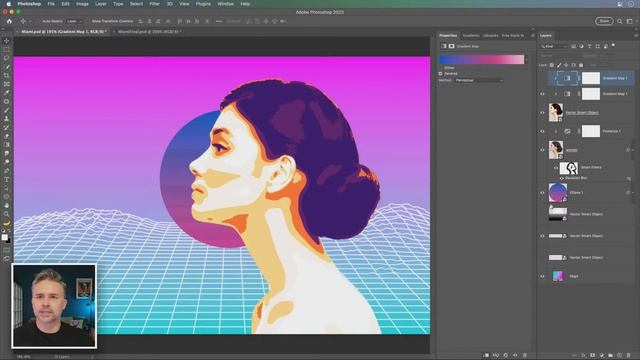Click the Properties panel trash icon
The height and width of the screenshot is (360, 640).
coord(525,356)
